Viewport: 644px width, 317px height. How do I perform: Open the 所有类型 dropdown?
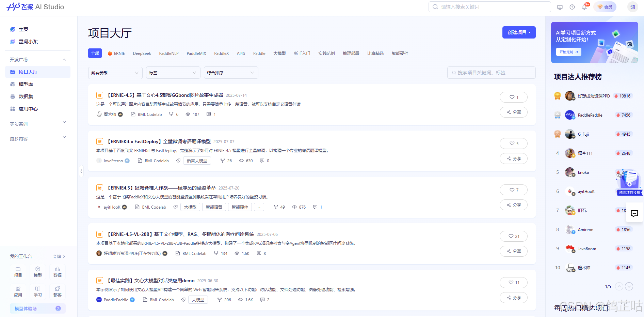(115, 73)
